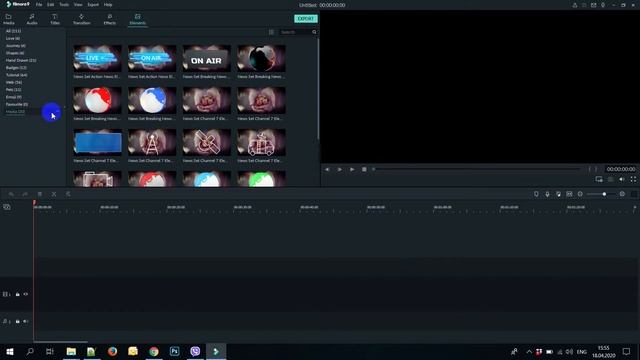This screenshot has height=360, width=640.
Task: Select the All (211) category
Action: [x=13, y=31]
